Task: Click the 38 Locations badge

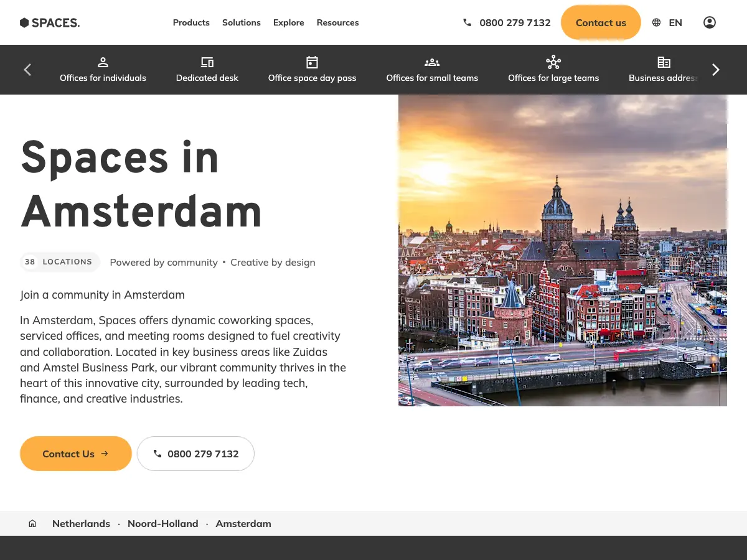Action: click(x=60, y=262)
